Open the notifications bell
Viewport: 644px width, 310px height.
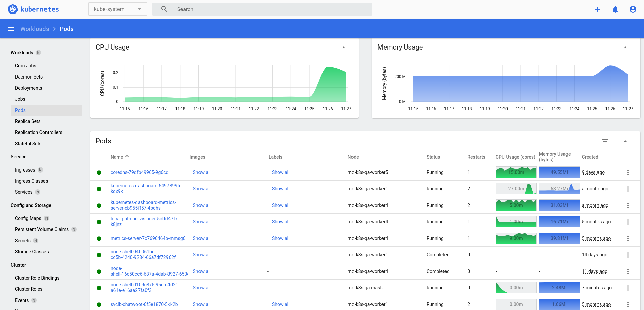[x=615, y=9]
